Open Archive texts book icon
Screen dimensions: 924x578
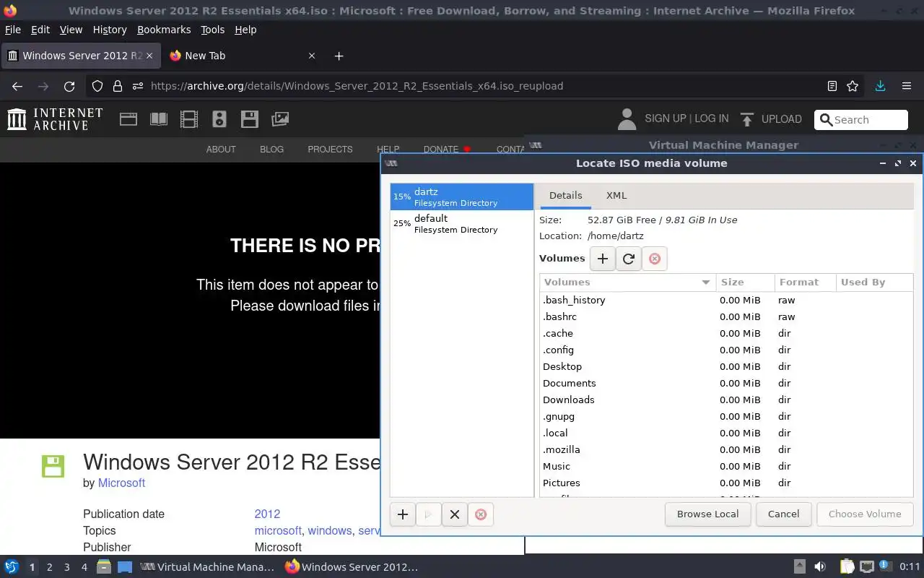click(x=159, y=119)
